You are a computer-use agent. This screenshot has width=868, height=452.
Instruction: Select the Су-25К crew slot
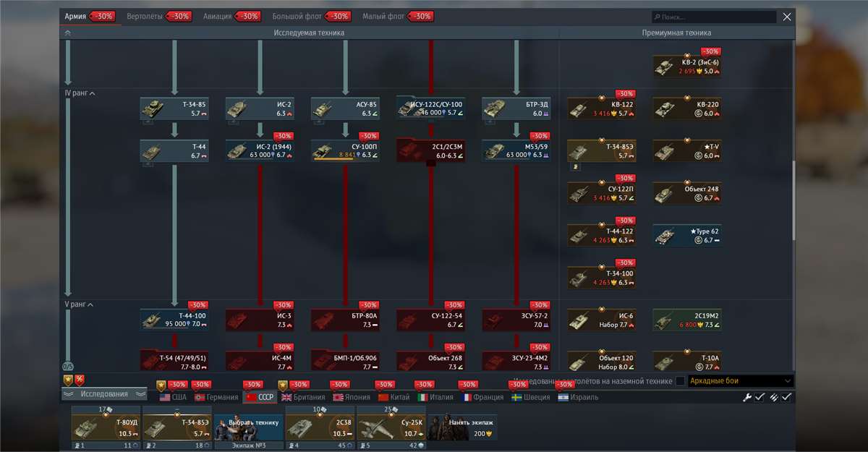coord(391,427)
